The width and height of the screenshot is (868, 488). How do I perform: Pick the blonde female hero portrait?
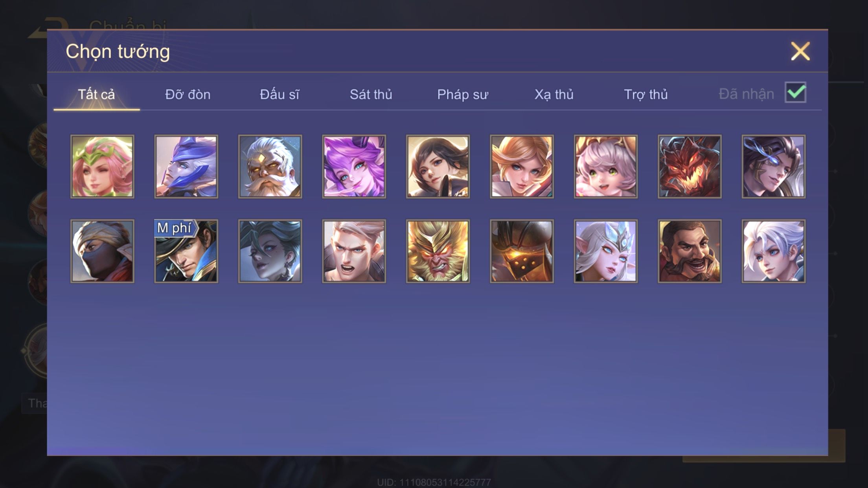(x=522, y=167)
